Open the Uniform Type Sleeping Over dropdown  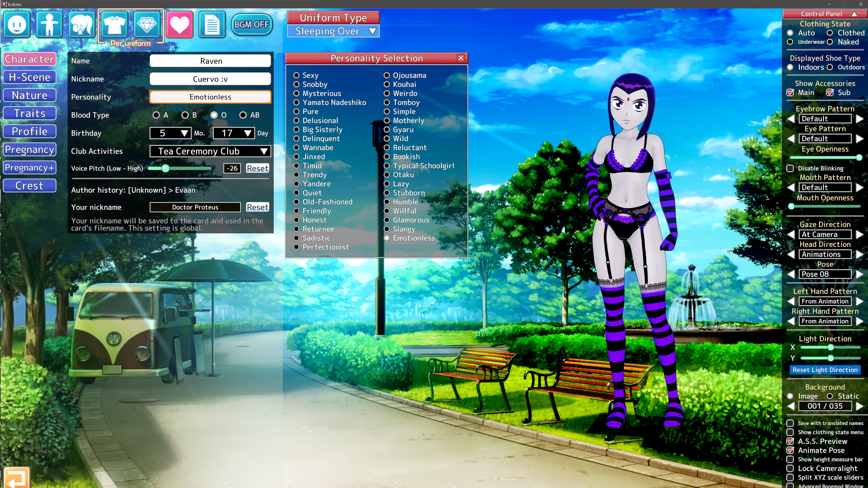pyautogui.click(x=333, y=31)
